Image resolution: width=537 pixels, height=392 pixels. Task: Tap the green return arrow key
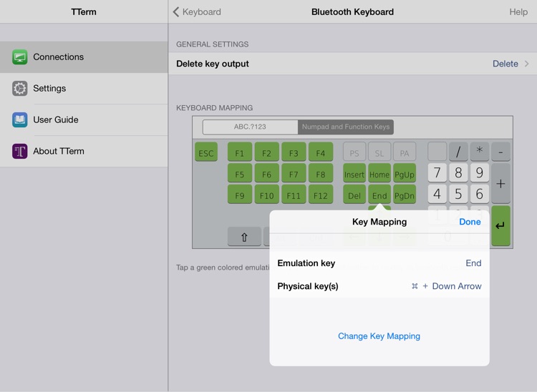[500, 226]
